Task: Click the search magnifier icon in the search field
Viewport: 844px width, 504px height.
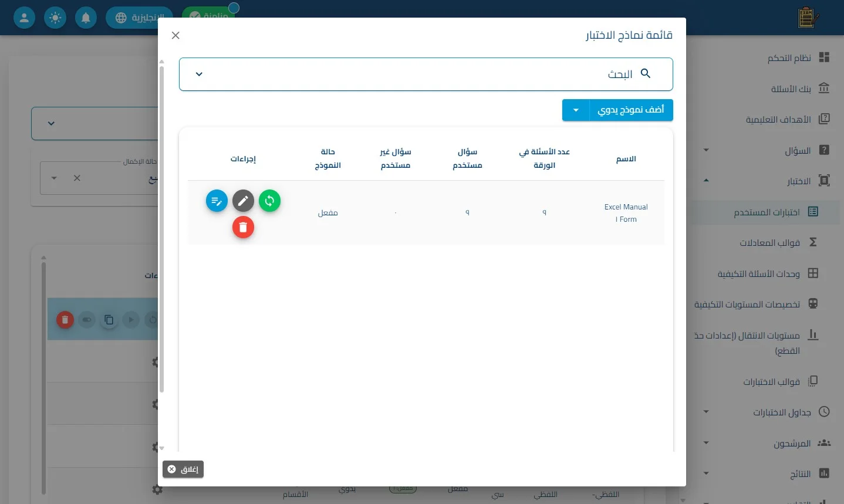Action: (x=646, y=73)
